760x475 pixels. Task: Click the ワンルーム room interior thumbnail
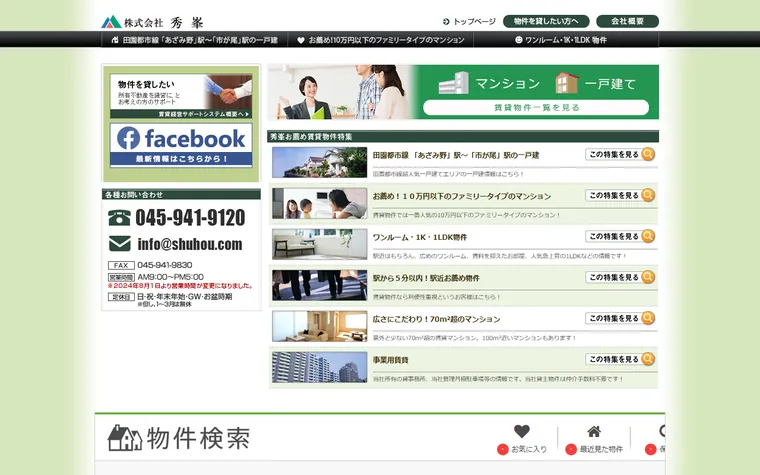(x=319, y=244)
